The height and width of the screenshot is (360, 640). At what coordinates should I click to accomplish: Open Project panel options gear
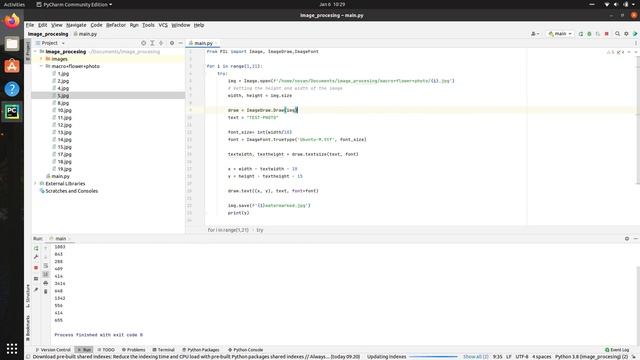tap(172, 43)
